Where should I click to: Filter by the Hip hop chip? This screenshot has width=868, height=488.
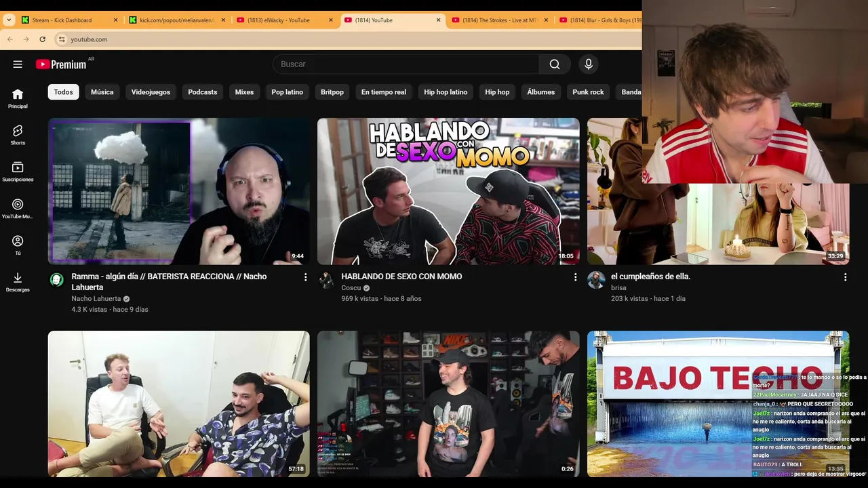497,92
